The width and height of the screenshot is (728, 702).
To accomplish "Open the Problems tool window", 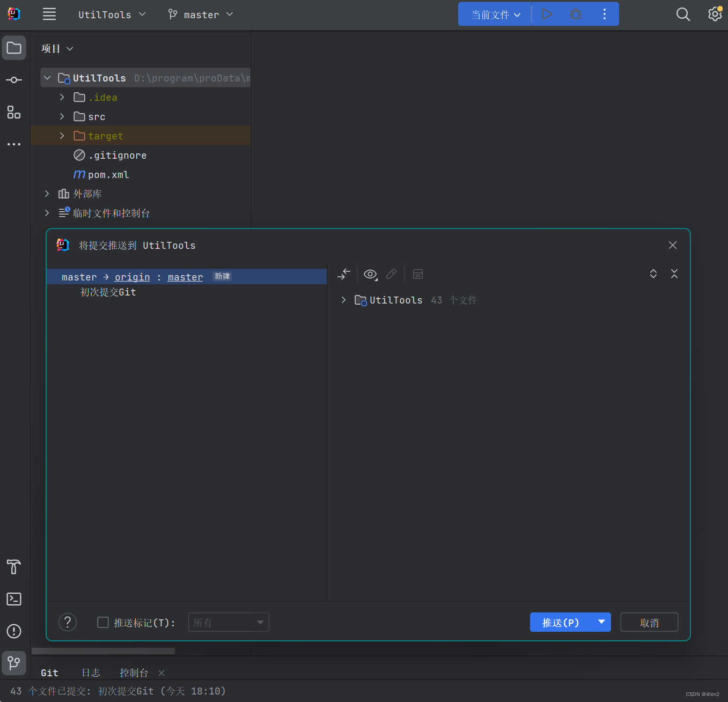I will point(14,631).
